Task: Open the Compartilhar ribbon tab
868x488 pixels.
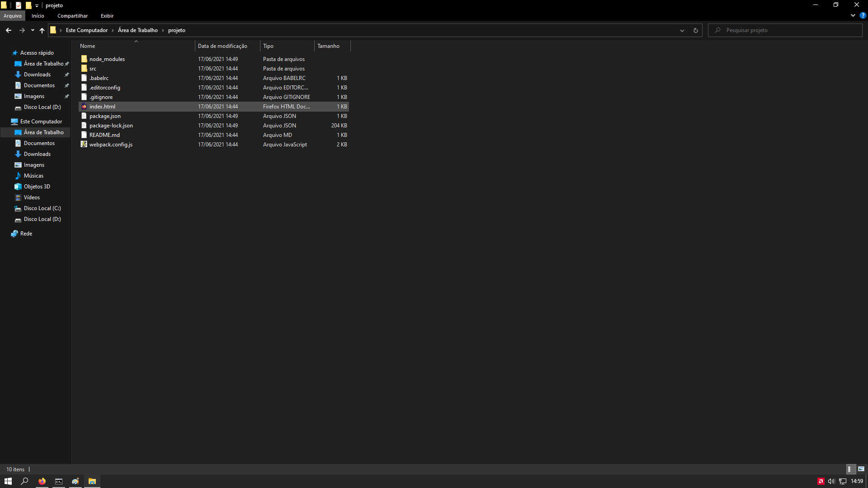Action: pyautogui.click(x=72, y=16)
